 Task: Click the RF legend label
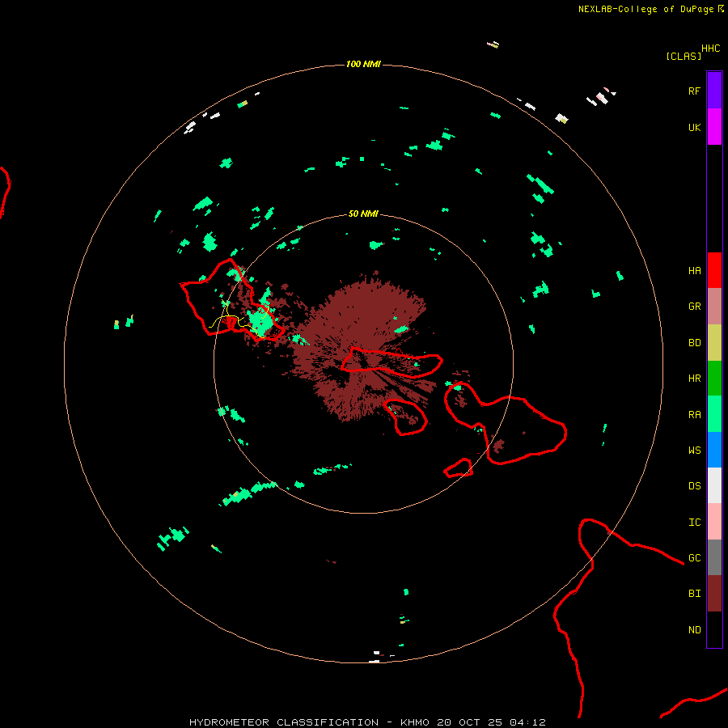pyautogui.click(x=694, y=91)
